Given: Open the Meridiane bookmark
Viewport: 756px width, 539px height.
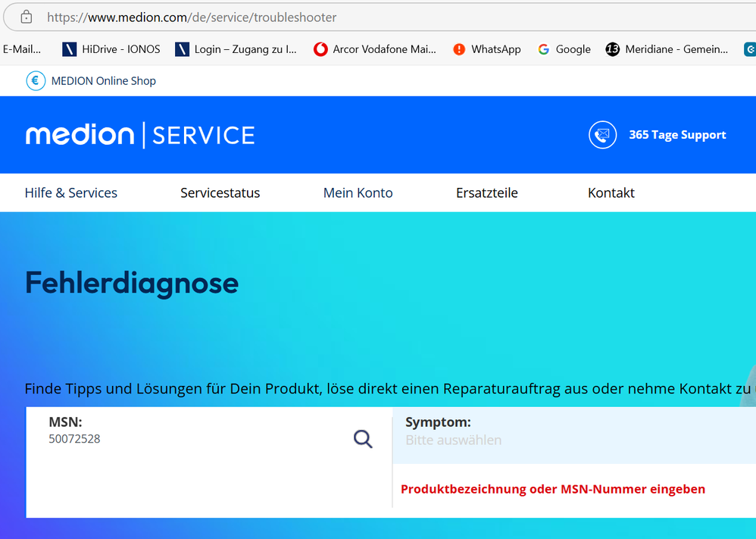Looking at the screenshot, I should click(667, 49).
